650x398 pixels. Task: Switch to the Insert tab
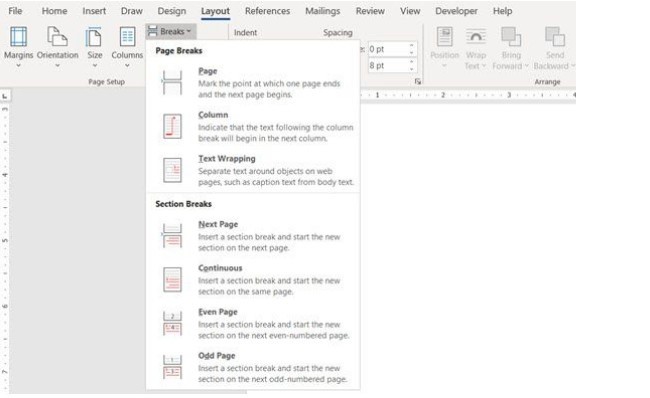coord(94,11)
